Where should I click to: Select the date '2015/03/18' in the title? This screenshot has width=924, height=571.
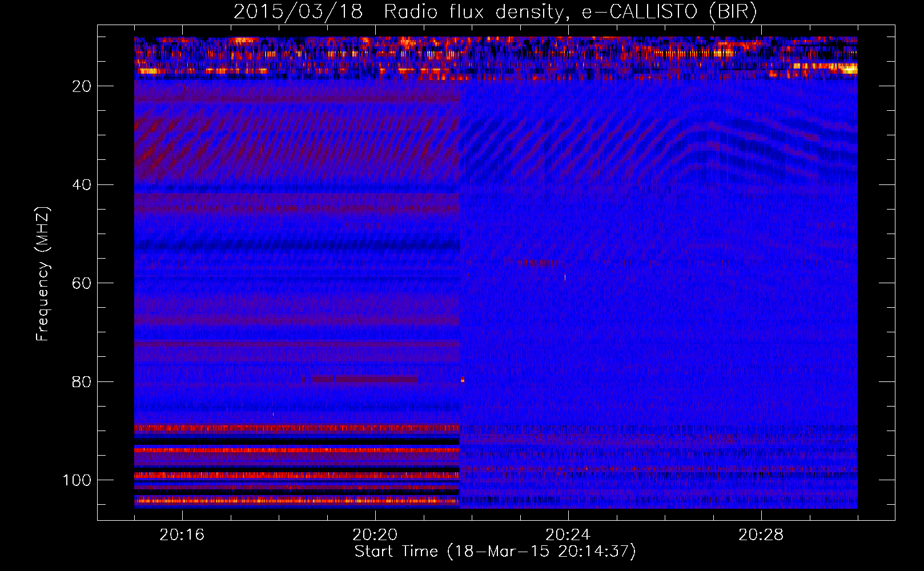coord(298,11)
